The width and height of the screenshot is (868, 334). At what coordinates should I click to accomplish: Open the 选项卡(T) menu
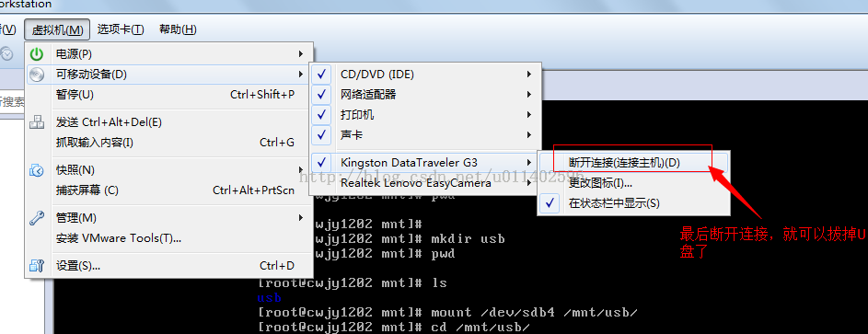(121, 29)
